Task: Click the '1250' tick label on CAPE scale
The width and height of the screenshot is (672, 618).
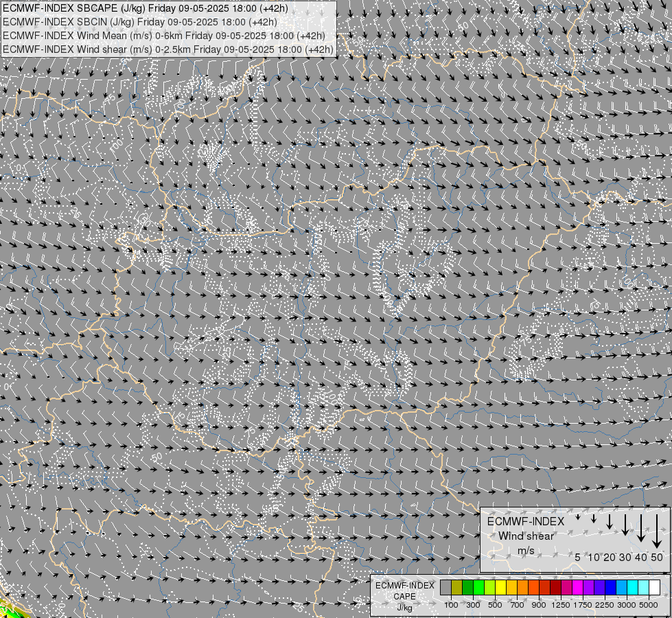Action: point(561,605)
